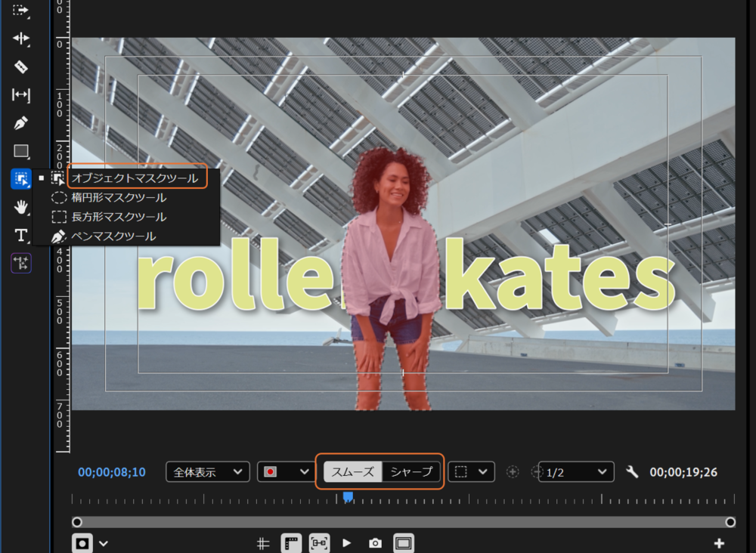
Task: Click the "roller skates" title text in the preview
Action: pos(405,276)
